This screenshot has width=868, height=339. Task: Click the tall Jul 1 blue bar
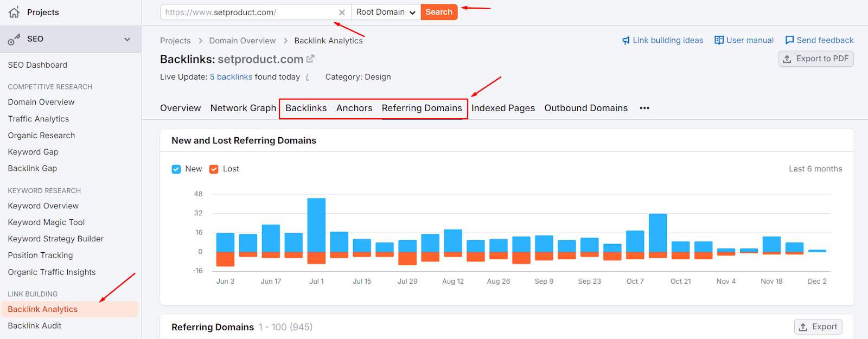tap(316, 225)
